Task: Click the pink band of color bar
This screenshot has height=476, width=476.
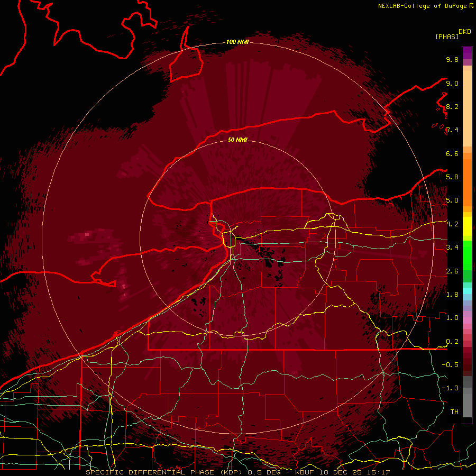Action: [467, 321]
